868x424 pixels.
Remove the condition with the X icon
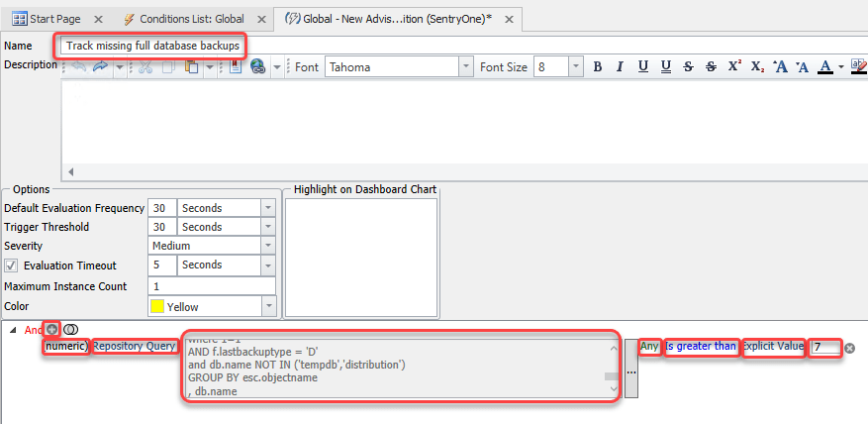850,348
